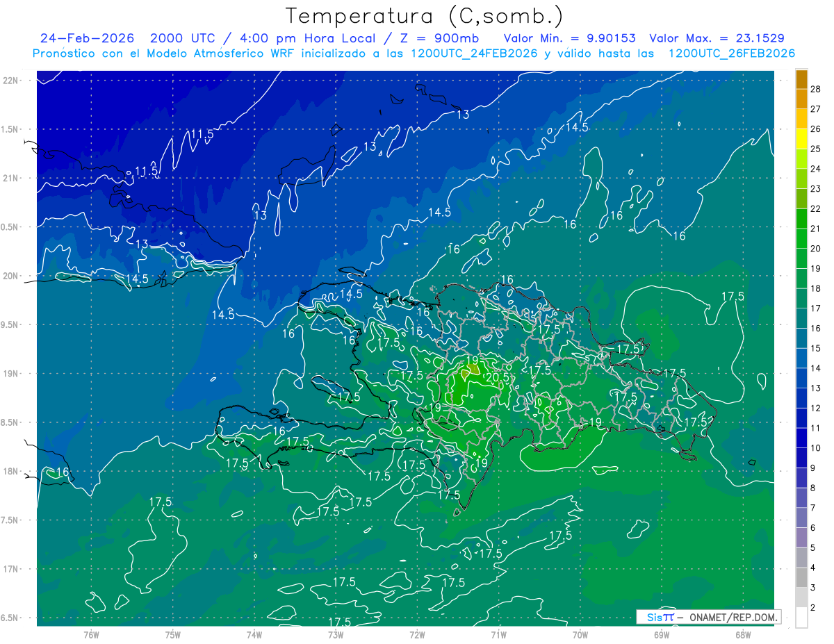Click the '74W' longitude axis label
Image resolution: width=834 pixels, height=644 pixels.
pyautogui.click(x=254, y=635)
